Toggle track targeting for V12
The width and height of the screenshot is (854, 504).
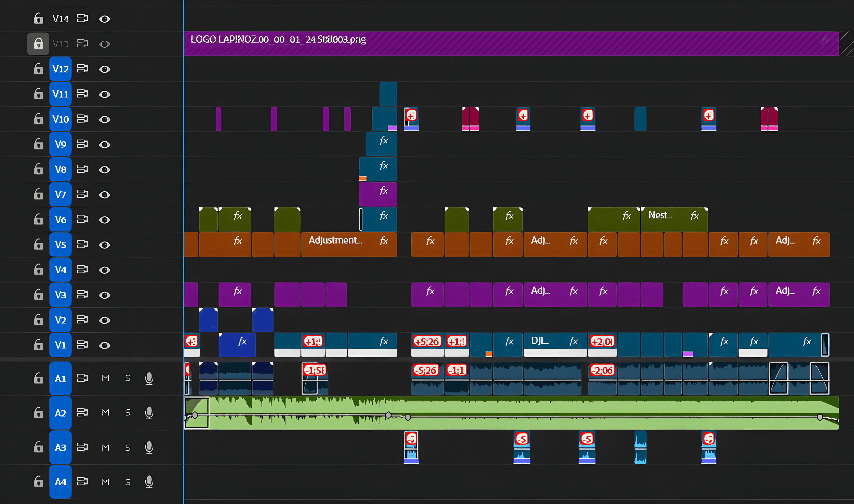tap(60, 69)
